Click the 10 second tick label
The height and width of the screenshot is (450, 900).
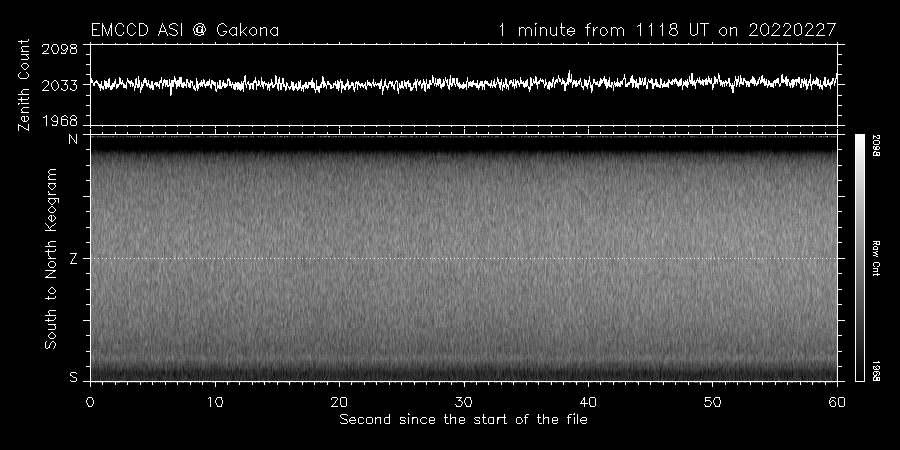(x=215, y=402)
